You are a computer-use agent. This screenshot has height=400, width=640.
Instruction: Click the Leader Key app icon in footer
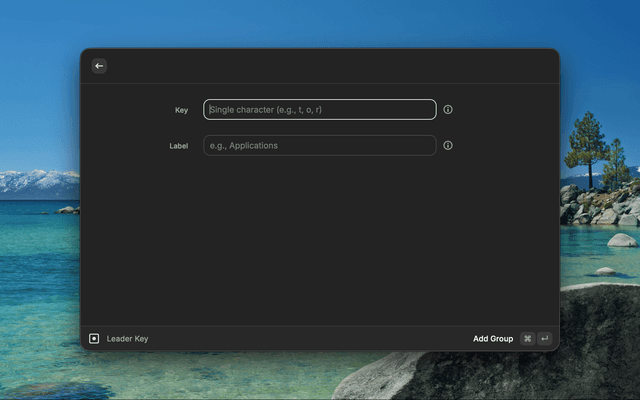[x=94, y=339]
